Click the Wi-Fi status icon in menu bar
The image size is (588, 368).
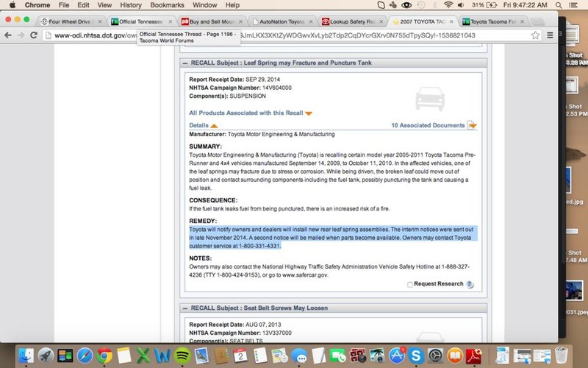448,5
